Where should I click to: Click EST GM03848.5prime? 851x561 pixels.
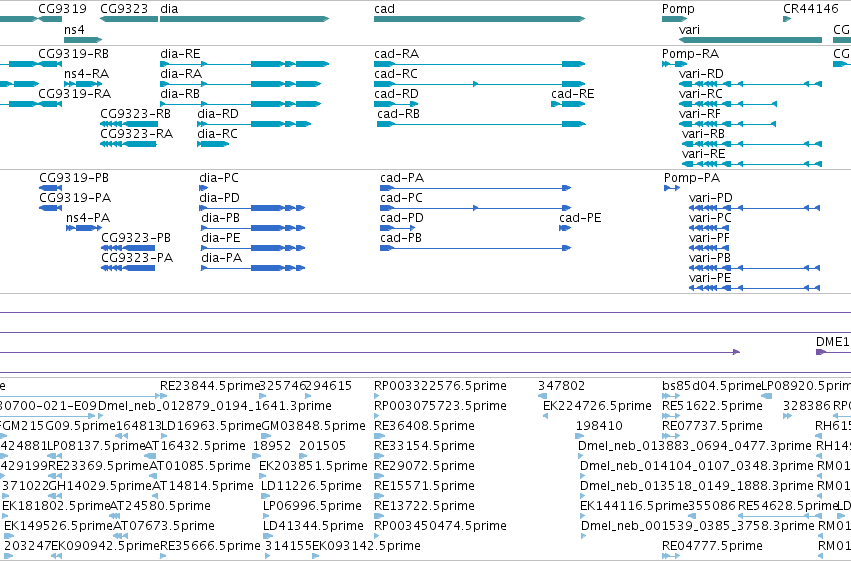click(313, 426)
